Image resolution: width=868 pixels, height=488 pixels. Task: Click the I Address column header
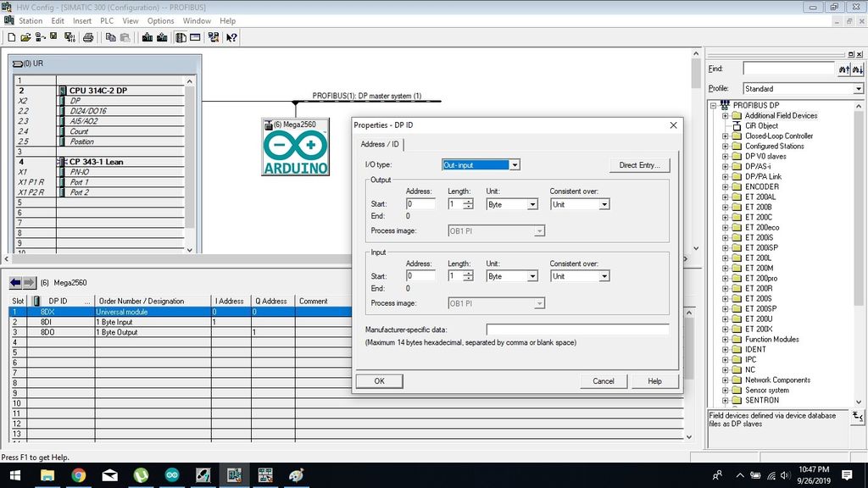click(x=231, y=301)
